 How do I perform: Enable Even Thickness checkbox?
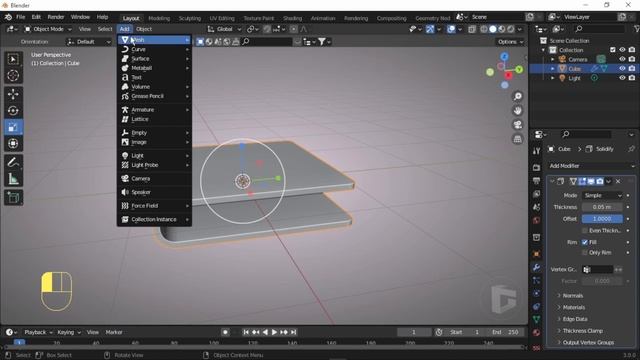click(x=584, y=231)
